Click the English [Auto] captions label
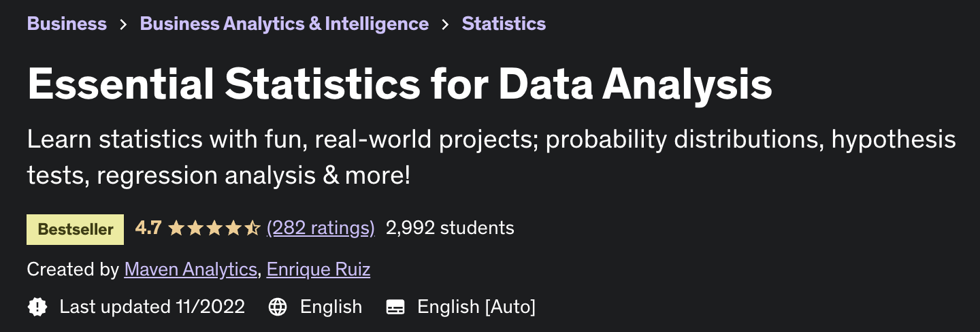Screen dimensions: 980x332 click(x=476, y=308)
